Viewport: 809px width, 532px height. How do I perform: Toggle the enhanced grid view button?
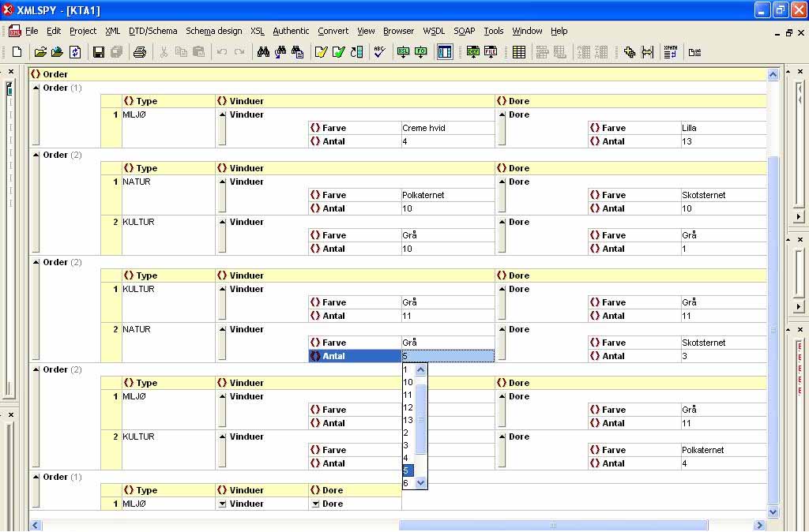(x=445, y=52)
